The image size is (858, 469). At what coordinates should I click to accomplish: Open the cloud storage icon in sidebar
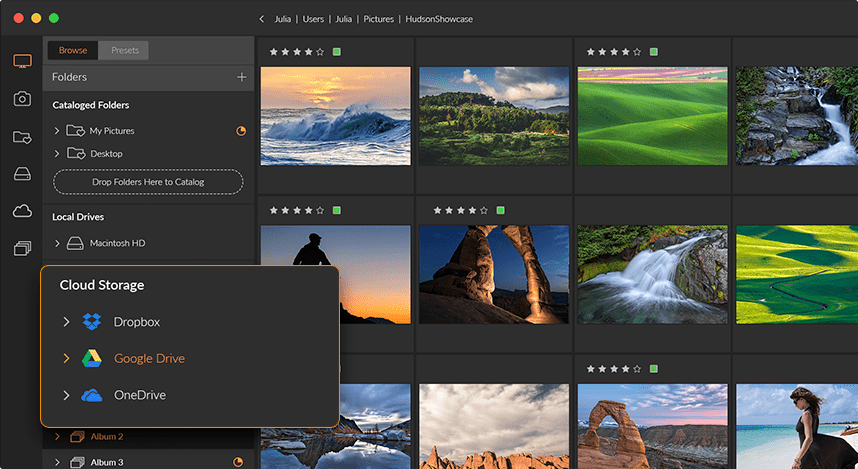pyautogui.click(x=22, y=211)
